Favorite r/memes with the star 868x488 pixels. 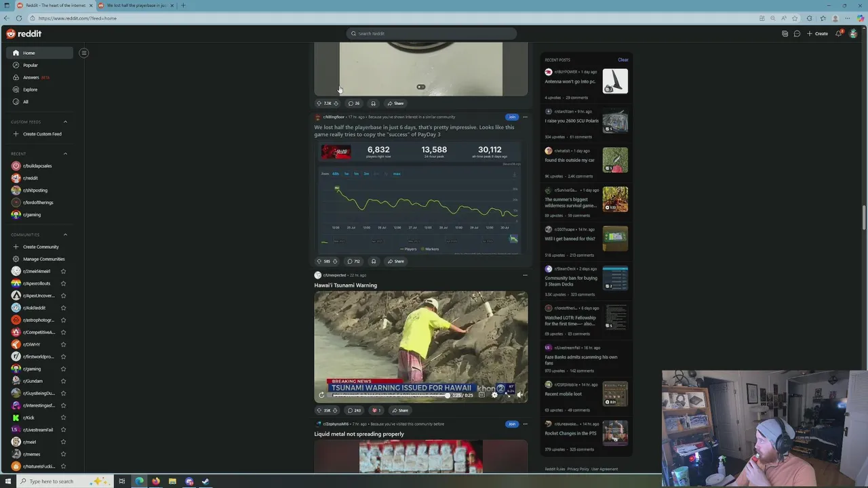tap(63, 454)
